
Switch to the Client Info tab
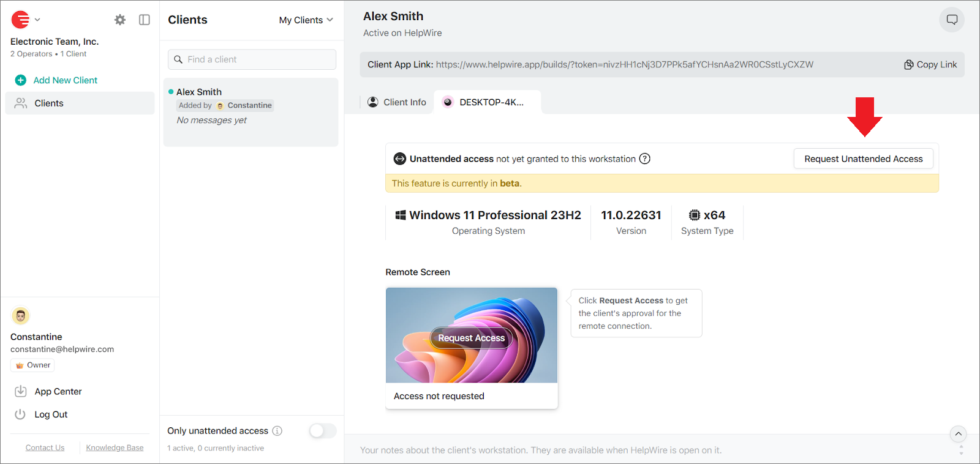pyautogui.click(x=397, y=102)
